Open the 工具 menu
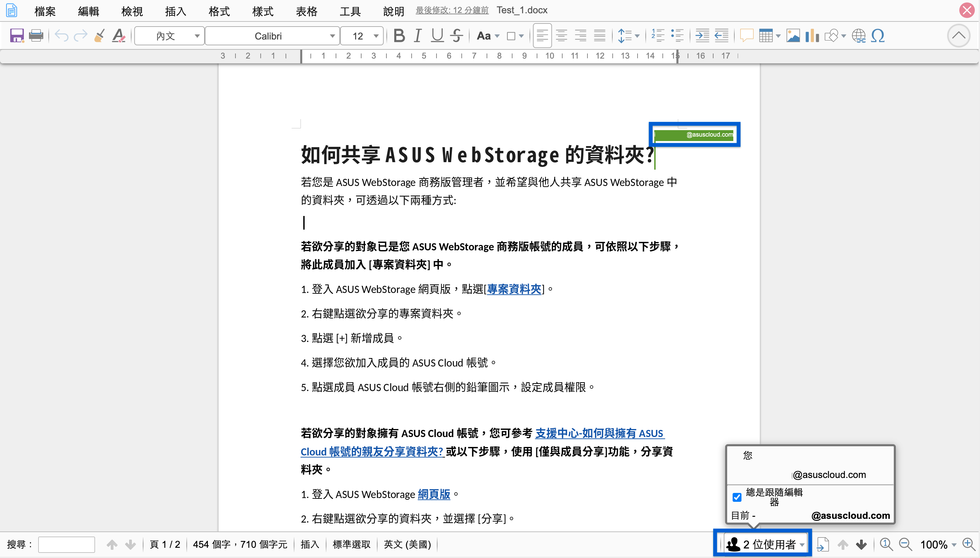This screenshot has height=558, width=980. (x=350, y=11)
